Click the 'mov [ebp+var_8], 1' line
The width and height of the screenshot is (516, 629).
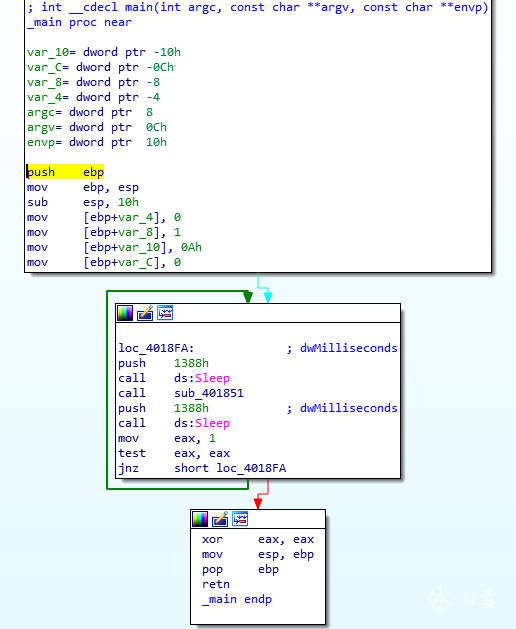coord(104,232)
